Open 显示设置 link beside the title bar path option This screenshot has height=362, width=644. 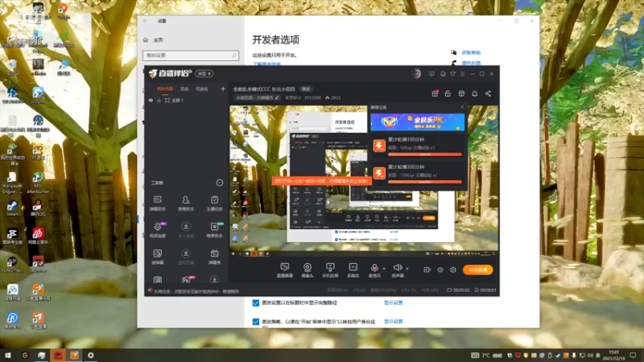(x=394, y=302)
